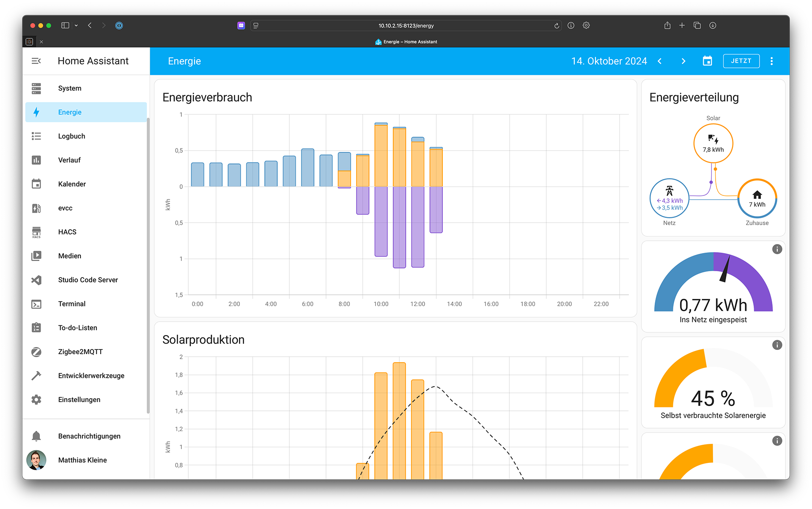The width and height of the screenshot is (812, 509).
Task: Click the sidebar scrollbar
Action: pos(148,266)
